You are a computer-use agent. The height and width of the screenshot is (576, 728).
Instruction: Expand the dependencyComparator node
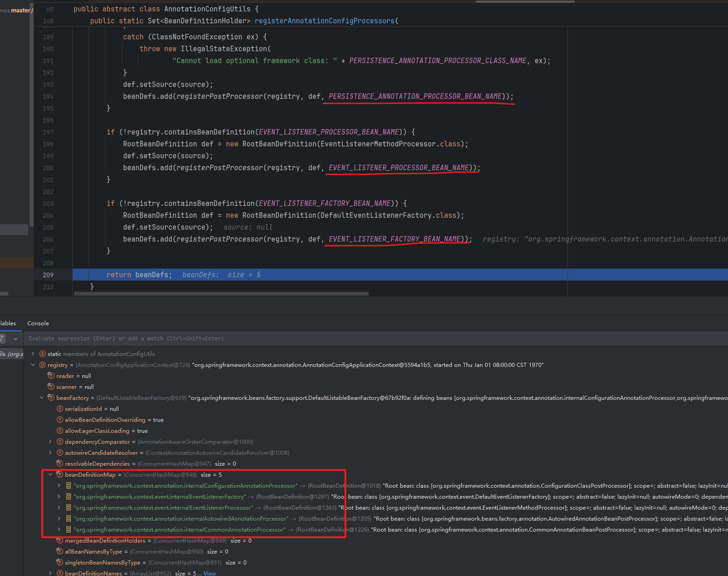click(50, 441)
